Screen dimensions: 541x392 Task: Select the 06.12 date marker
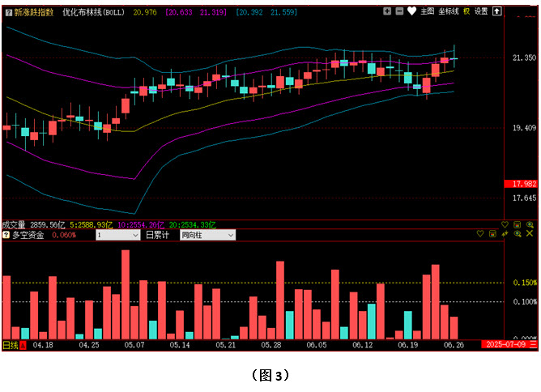363,345
